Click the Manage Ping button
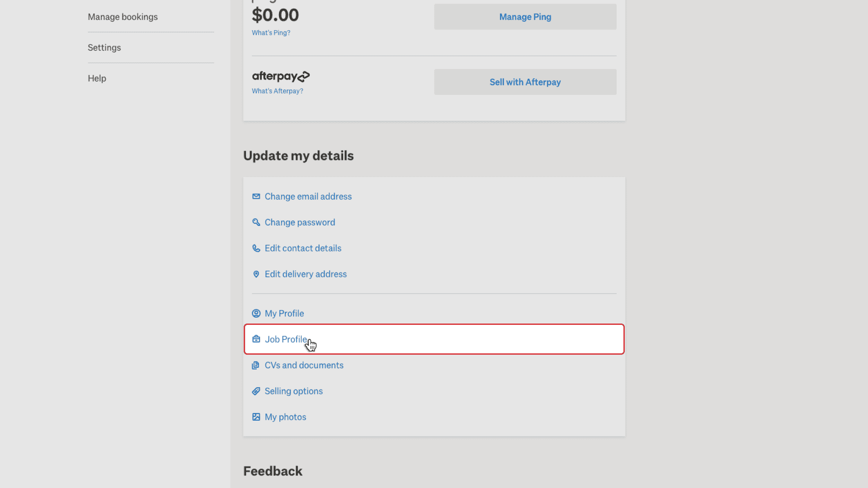The image size is (868, 488). point(525,17)
